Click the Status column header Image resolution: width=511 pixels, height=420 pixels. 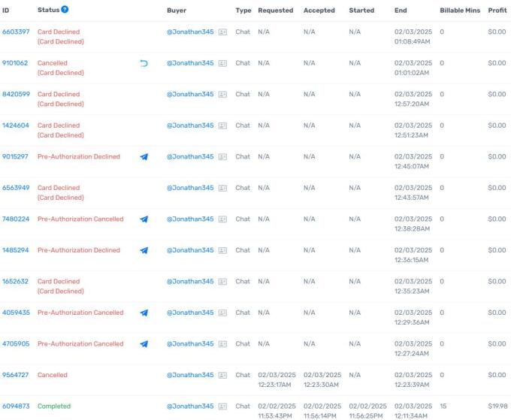point(47,10)
